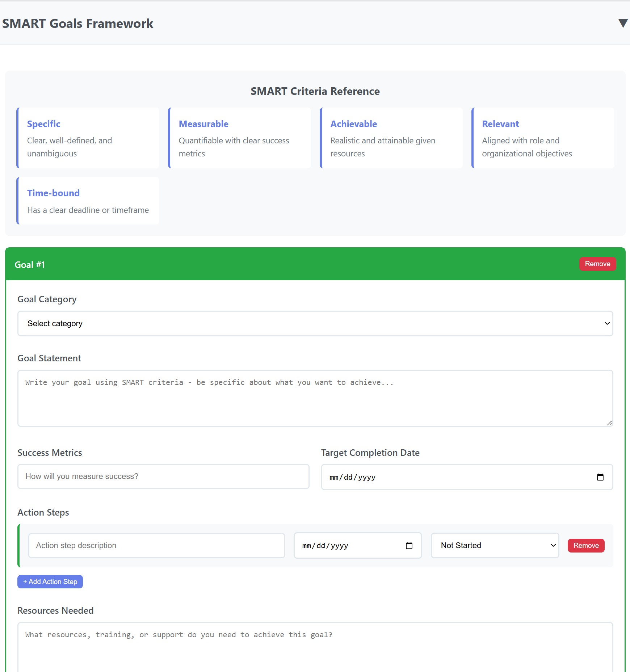630x672 pixels.
Task: Open the calendar picker for Target Completion Date
Action: click(601, 477)
